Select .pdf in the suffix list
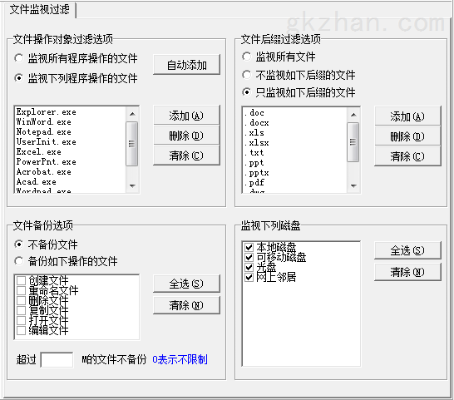 254,183
